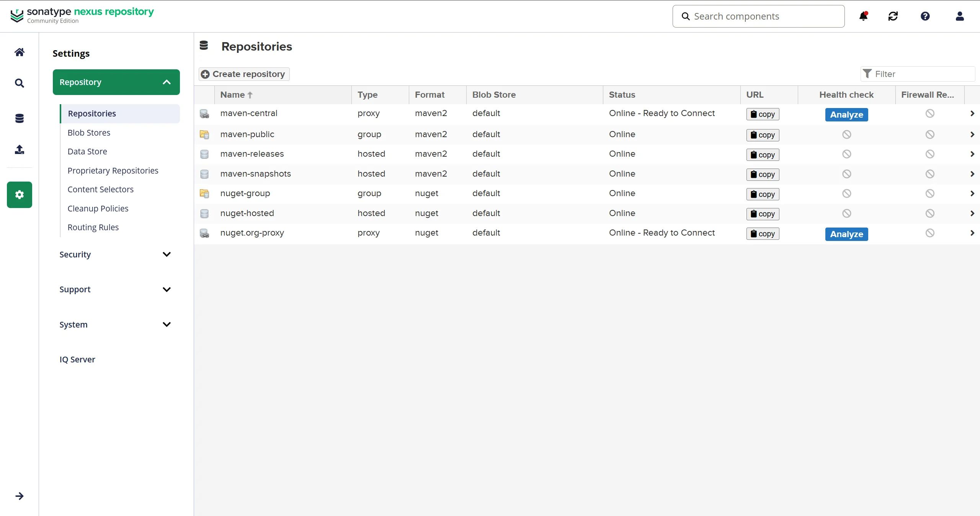Click into the repositories Filter box

(x=918, y=74)
